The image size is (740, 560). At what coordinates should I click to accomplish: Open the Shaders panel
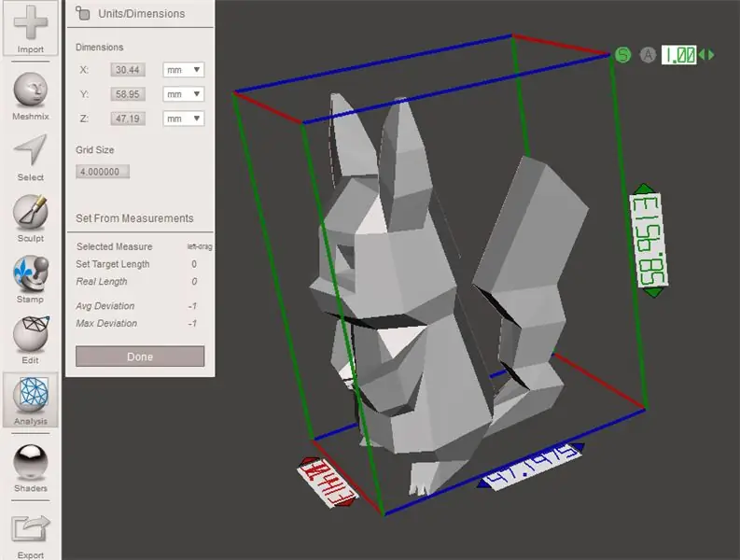pyautogui.click(x=31, y=468)
